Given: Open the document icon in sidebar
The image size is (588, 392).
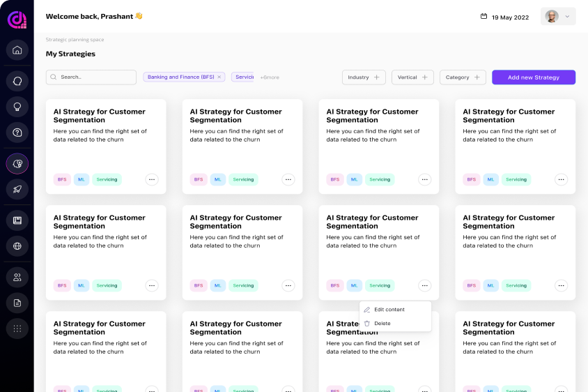Looking at the screenshot, I should tap(17, 303).
